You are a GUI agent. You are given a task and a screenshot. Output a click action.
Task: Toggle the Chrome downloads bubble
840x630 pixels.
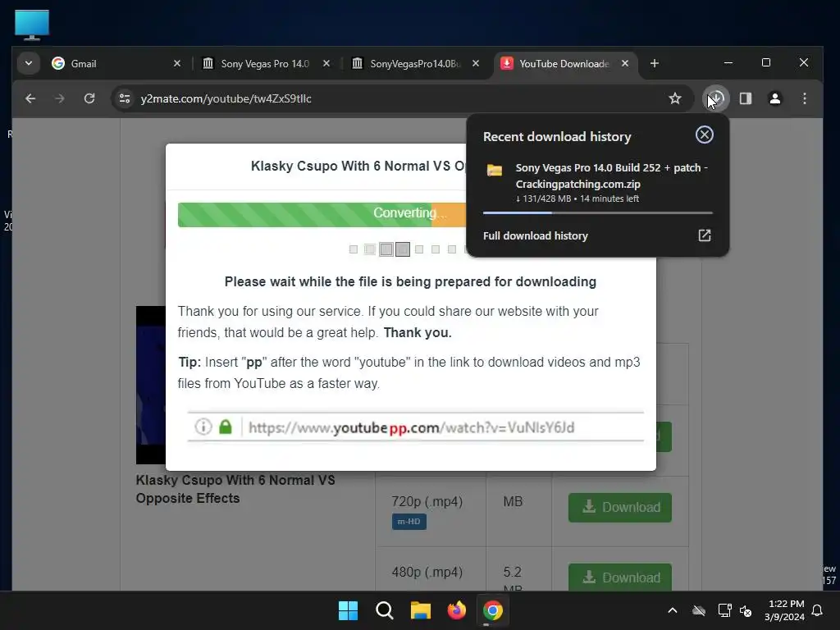coord(716,98)
